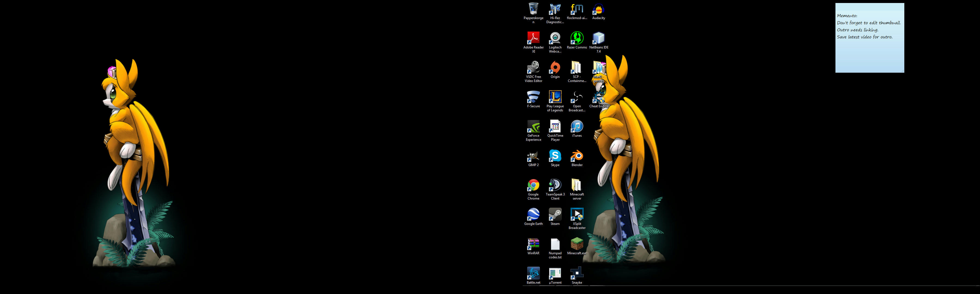Open the Open Broadcaster shortcut
This screenshot has width=980, height=294.
pyautogui.click(x=577, y=101)
